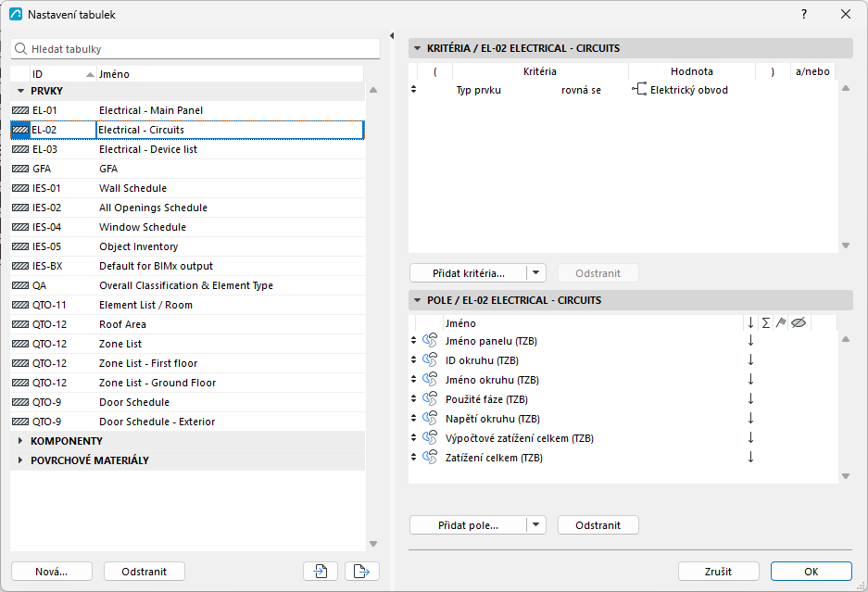
Task: Sort schedules by the ID column header
Action: point(63,74)
